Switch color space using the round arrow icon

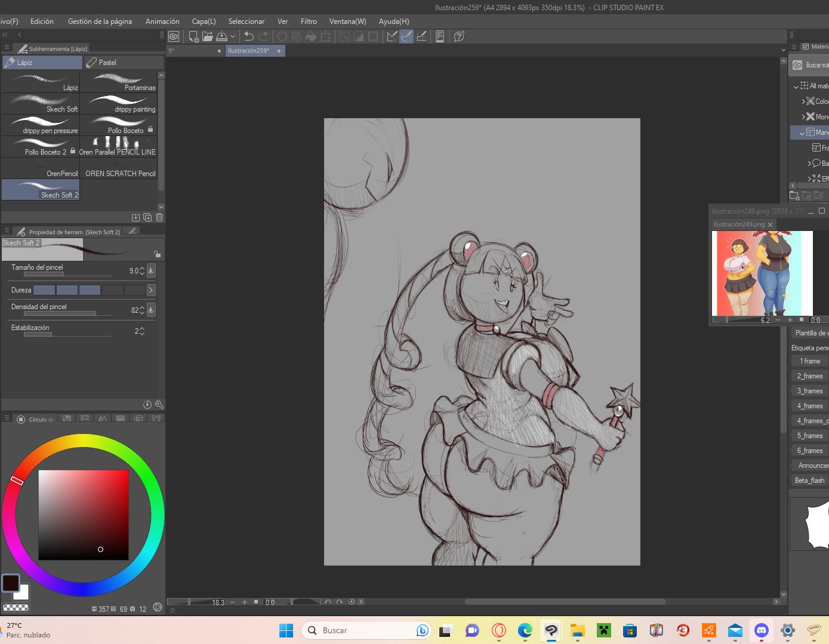158,608
